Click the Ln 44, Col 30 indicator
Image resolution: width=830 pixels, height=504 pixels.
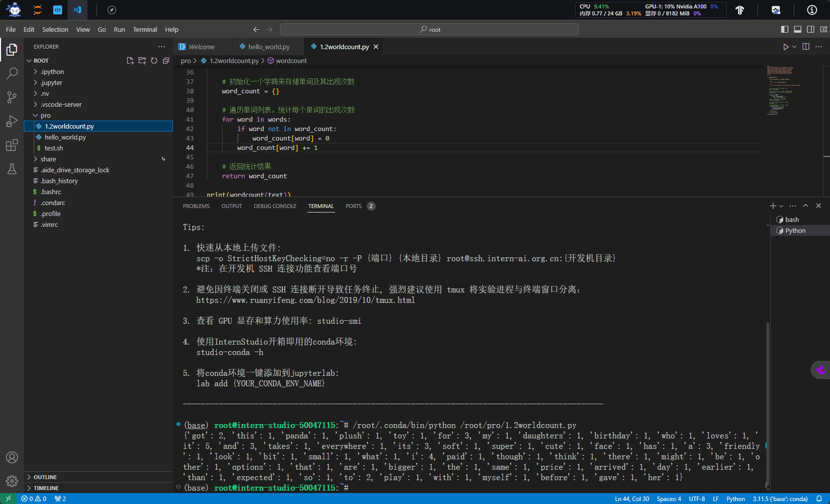[632, 499]
